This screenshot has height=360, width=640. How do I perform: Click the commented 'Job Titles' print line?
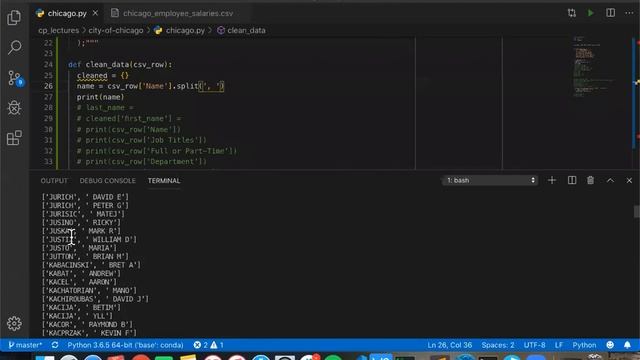point(141,140)
